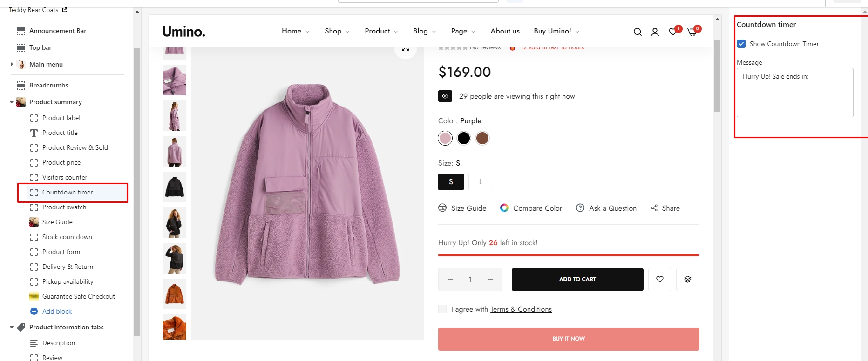Collapse the Product summary section
Viewport: 868px width, 361px height.
tap(12, 102)
